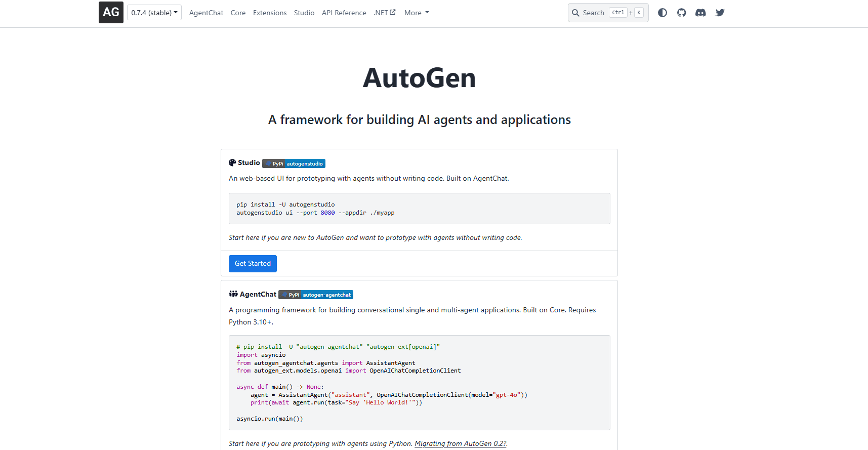Click the AG AutoGen logo

coord(111,12)
